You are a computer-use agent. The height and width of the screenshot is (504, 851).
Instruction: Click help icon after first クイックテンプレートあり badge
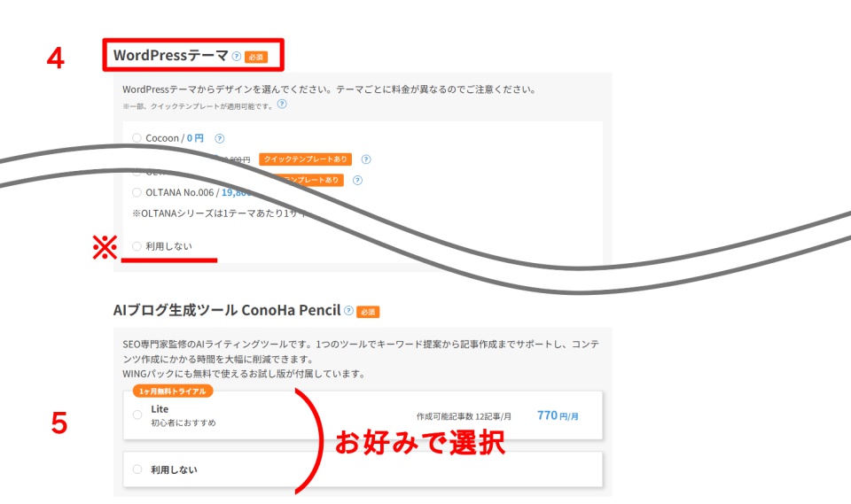click(x=365, y=159)
